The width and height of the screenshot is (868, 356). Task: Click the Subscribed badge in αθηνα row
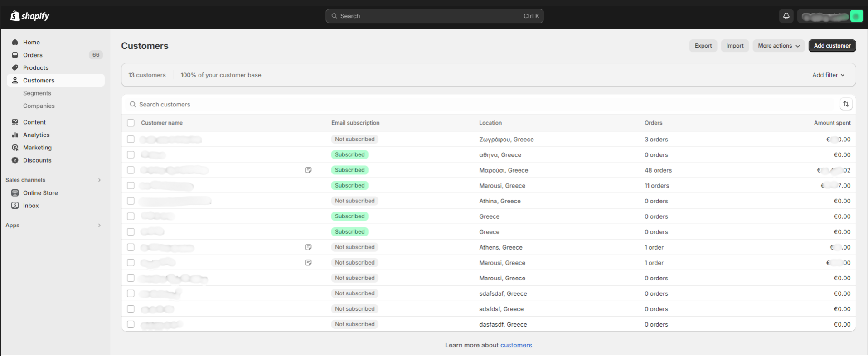[x=349, y=154]
